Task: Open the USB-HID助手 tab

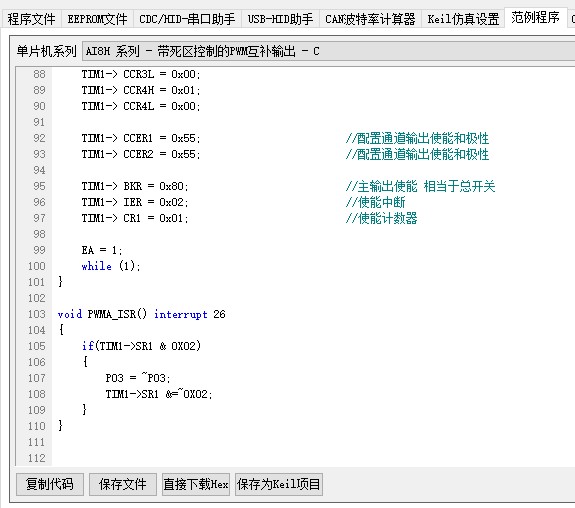Action: pos(280,19)
